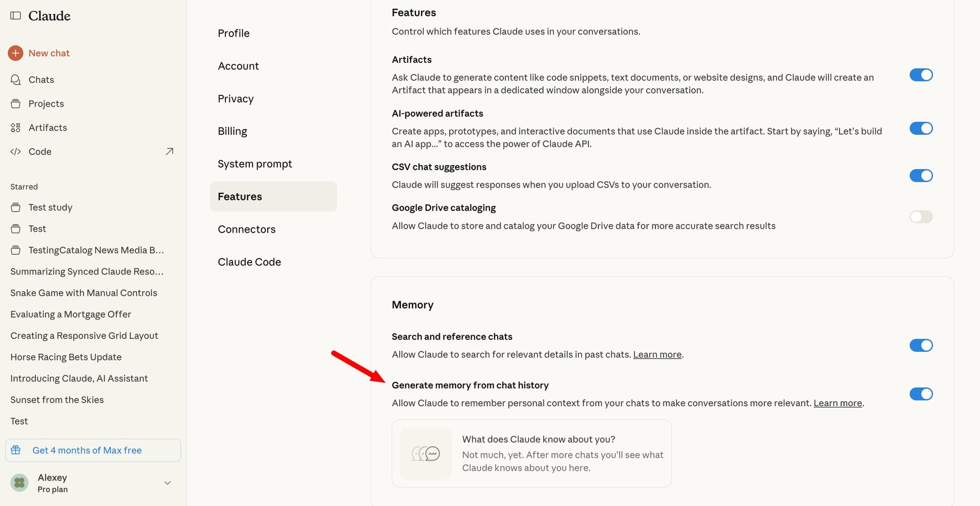Click Learn more under Search and reference chats

(657, 354)
